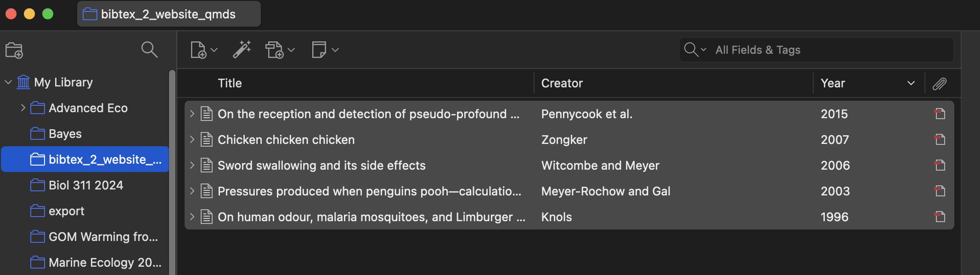The height and width of the screenshot is (275, 980).
Task: Click the PDF attachment icon for Pennycook
Action: click(940, 114)
